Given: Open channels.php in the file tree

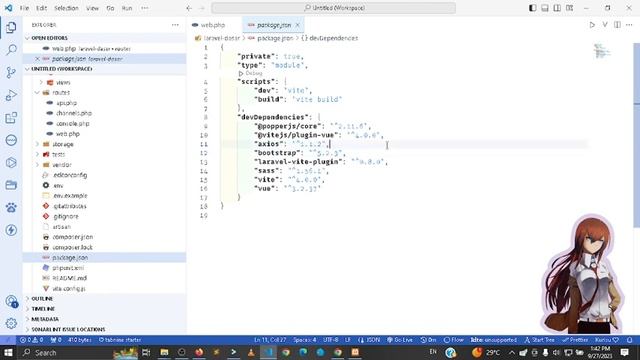Looking at the screenshot, I should click(x=73, y=113).
